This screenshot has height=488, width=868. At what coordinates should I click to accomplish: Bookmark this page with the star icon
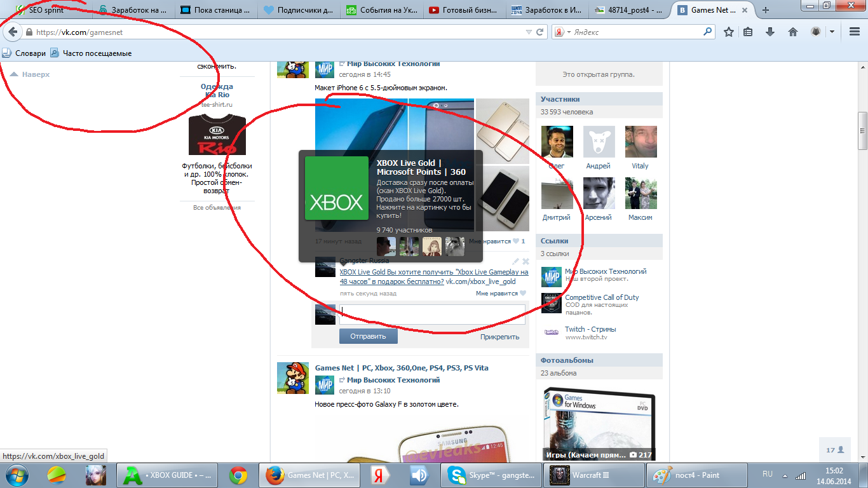point(729,32)
